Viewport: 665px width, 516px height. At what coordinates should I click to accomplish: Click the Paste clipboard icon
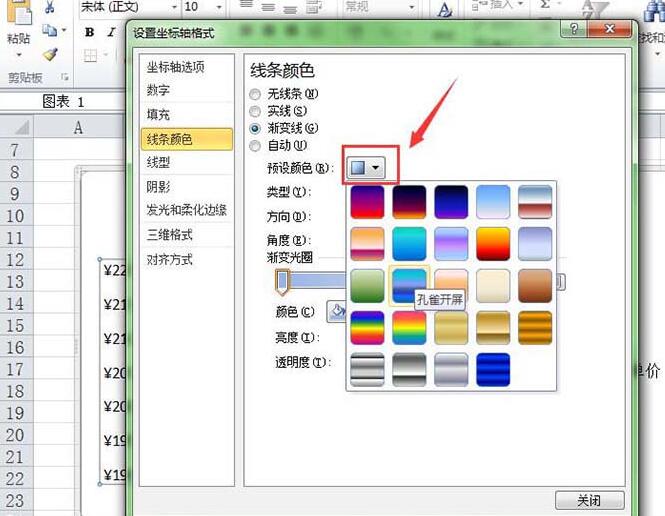pyautogui.click(x=19, y=12)
